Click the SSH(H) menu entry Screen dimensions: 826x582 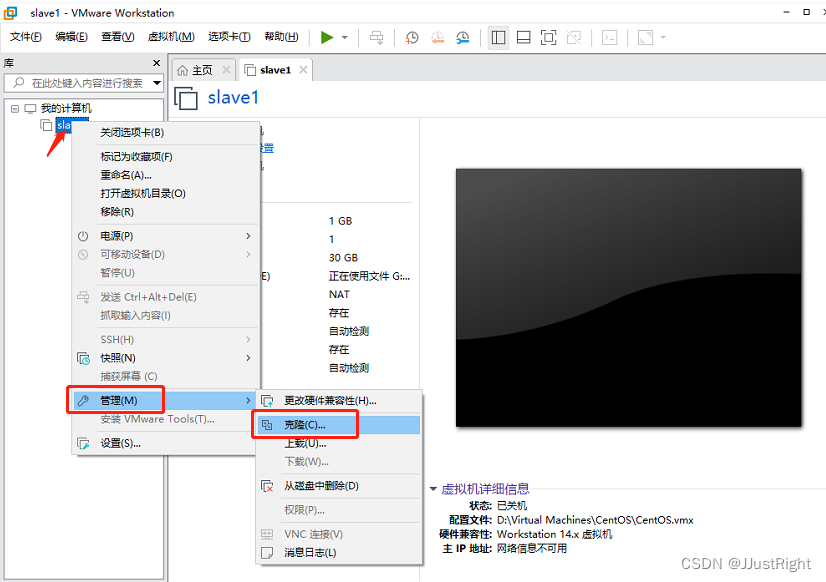(166, 340)
